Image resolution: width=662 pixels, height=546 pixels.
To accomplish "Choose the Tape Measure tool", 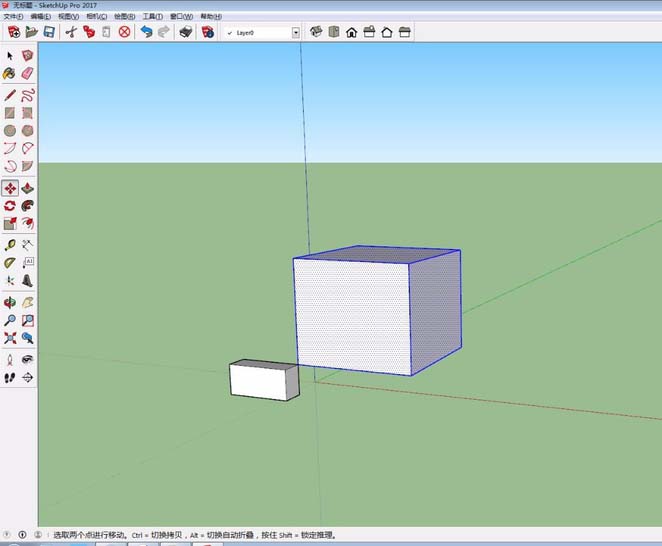I will tap(10, 245).
